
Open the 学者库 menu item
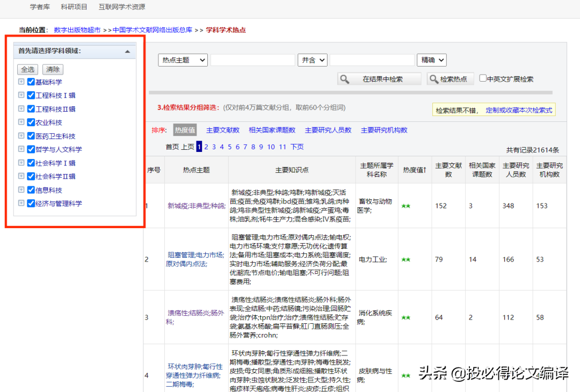[40, 7]
